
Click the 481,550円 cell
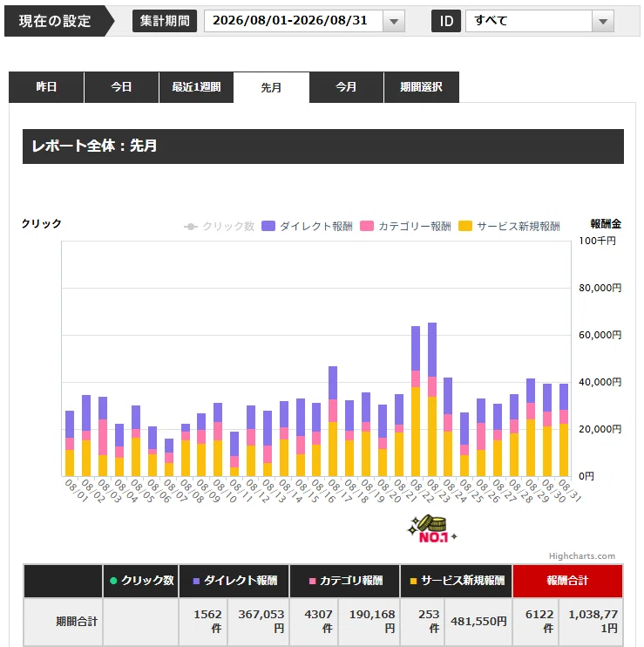478,622
